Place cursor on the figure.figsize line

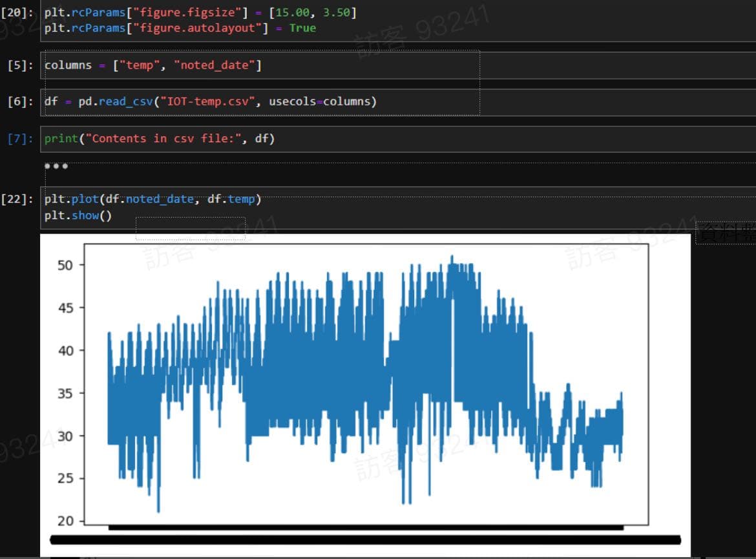200,13
